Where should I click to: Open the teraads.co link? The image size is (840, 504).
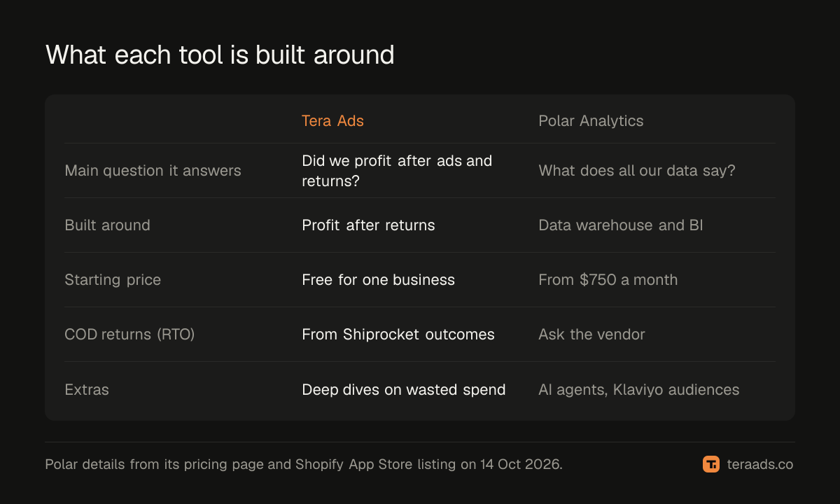tap(759, 464)
